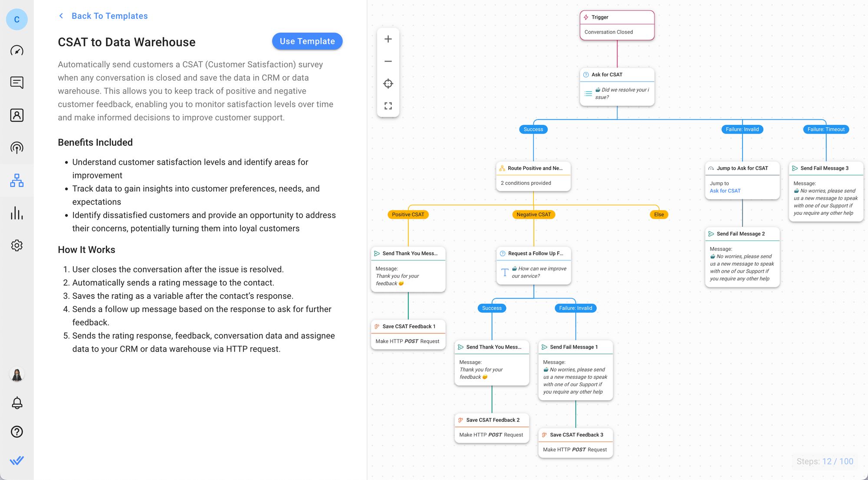This screenshot has width=868, height=480.
Task: Click the Back To Templates chevron
Action: [x=61, y=15]
